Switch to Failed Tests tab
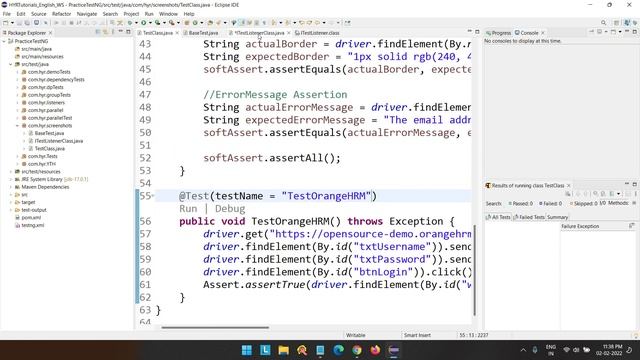This screenshot has width=640, height=360. pos(529,217)
